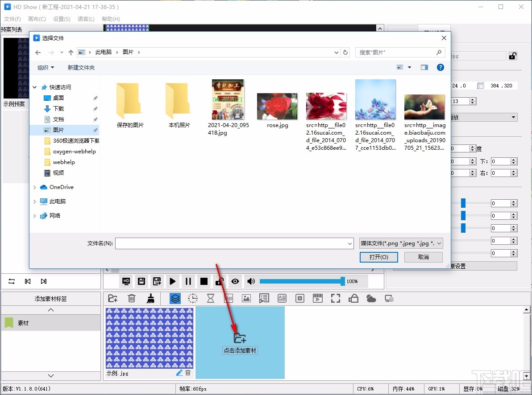Click the text document material icon
Viewport: 532px width, 395px height.
coord(282,298)
